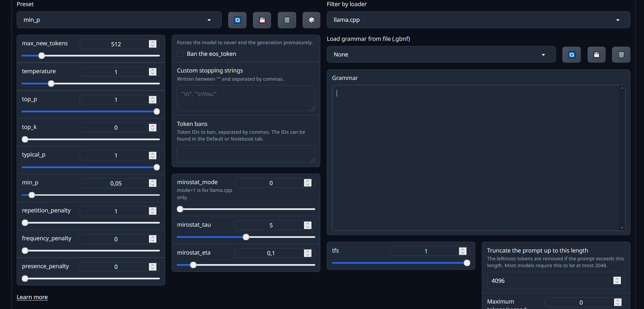Screen dimensions: 644x309
Task: Adjust the mirostat_mode slider handle
Action: (x=180, y=209)
